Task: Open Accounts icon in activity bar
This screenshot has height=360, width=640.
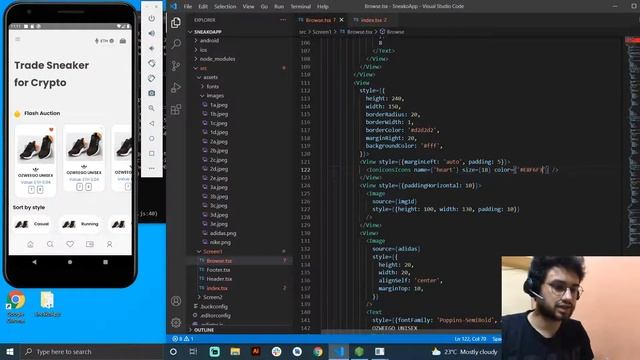Action: tap(176, 301)
